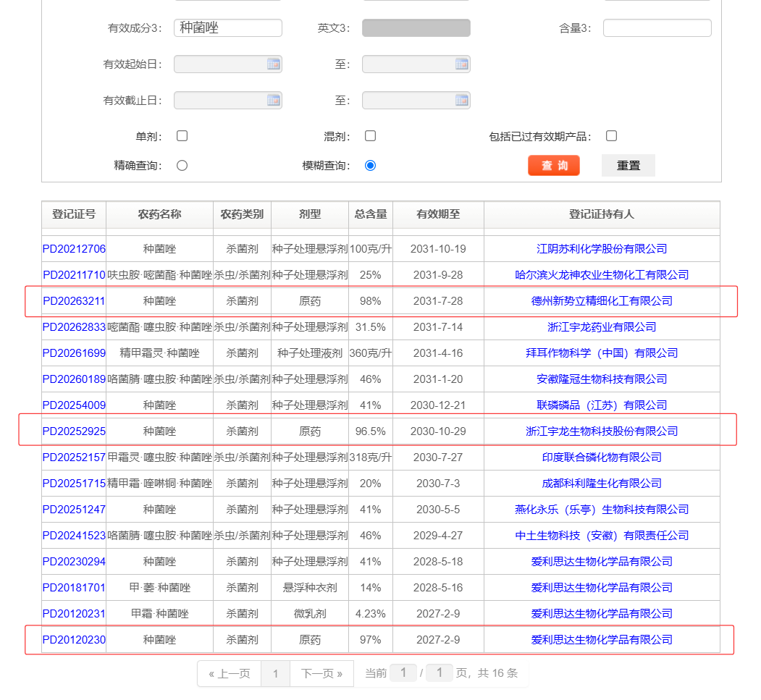Click the 总含量 column header
The image size is (761, 700).
pyautogui.click(x=370, y=214)
